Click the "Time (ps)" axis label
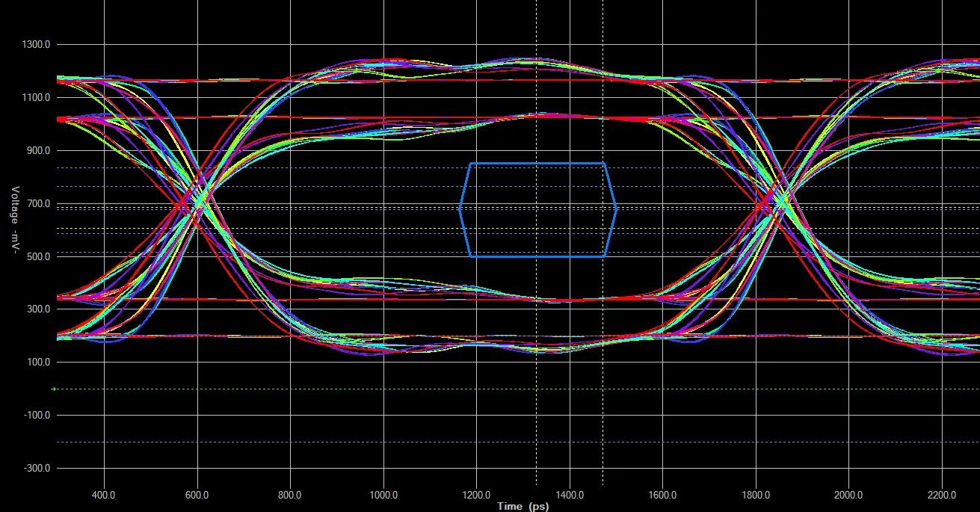Image resolution: width=980 pixels, height=512 pixels. 523,506
